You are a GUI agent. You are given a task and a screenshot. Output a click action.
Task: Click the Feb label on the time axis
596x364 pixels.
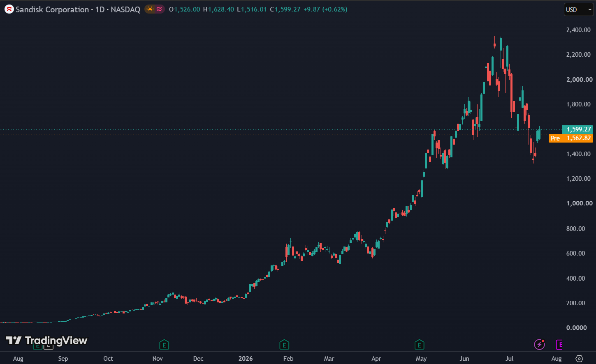pos(288,359)
